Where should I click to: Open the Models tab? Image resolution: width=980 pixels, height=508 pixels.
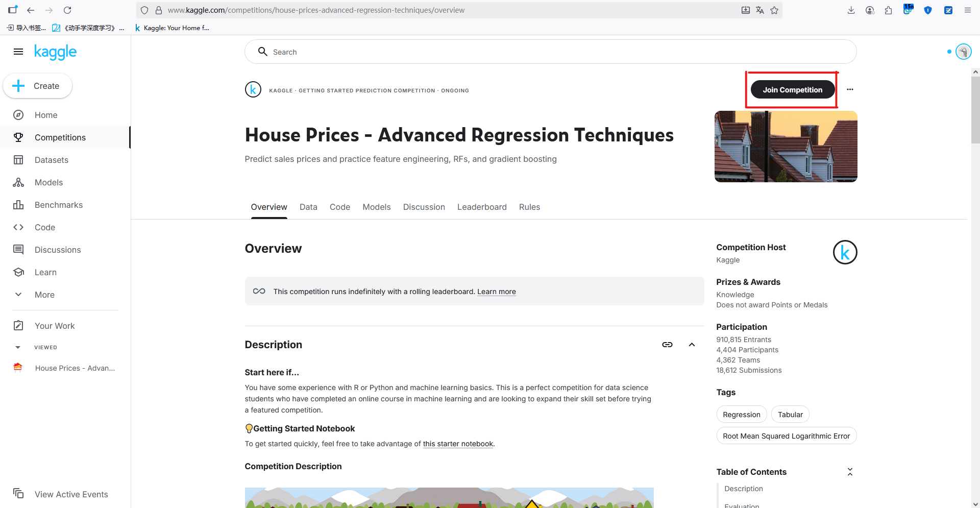click(377, 207)
